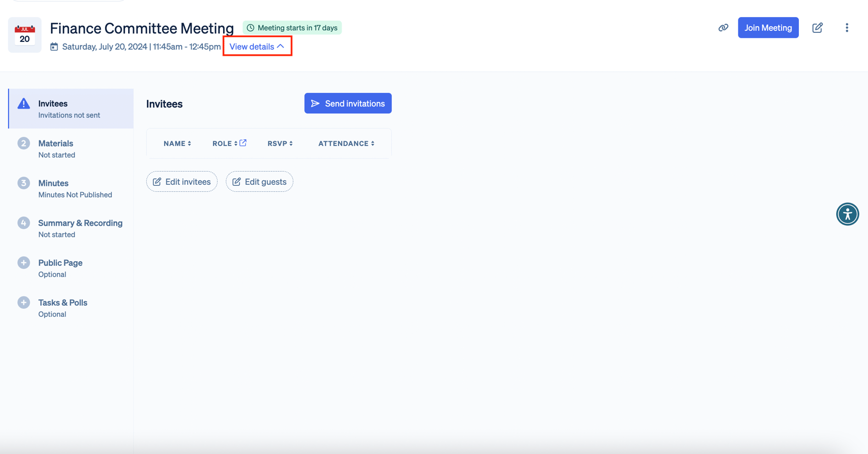Open the accessibility widget icon
Viewport: 868px width, 454px height.
[x=847, y=214]
